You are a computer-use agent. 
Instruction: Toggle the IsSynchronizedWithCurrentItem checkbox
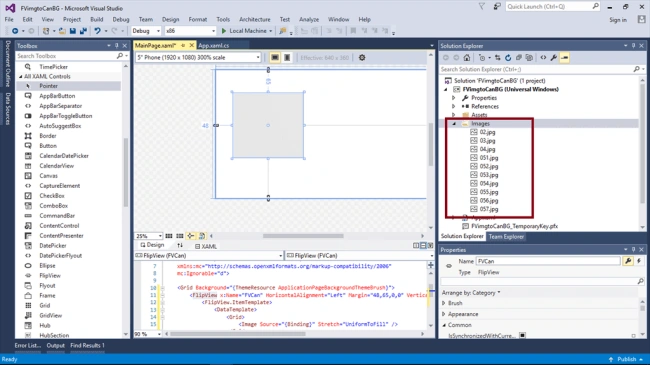522,335
